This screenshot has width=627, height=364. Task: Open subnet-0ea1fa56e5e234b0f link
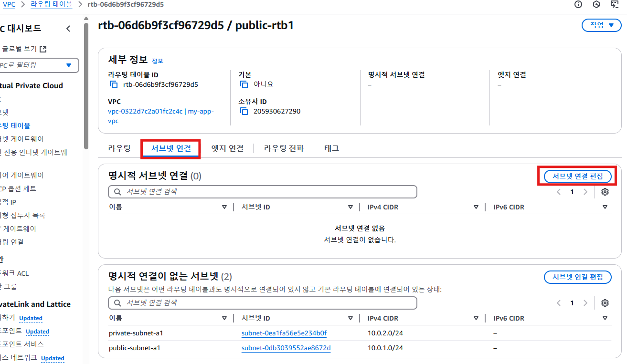[x=284, y=333]
